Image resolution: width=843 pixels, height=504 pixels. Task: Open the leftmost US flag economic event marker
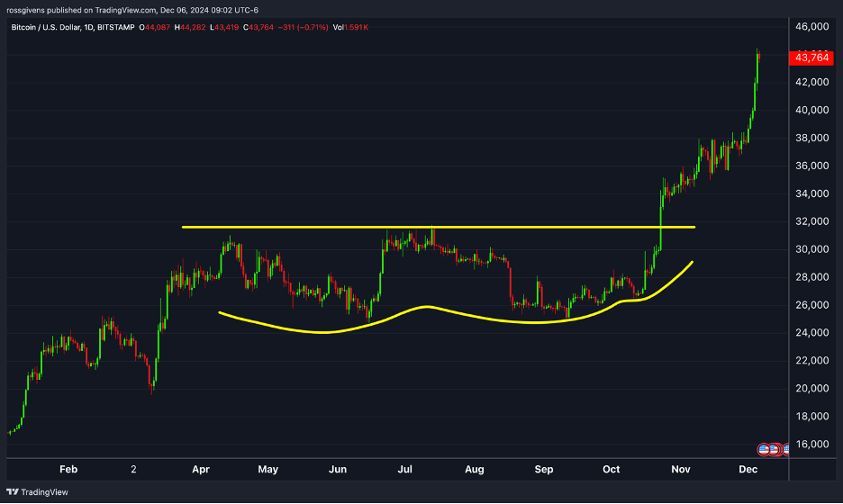pyautogui.click(x=764, y=449)
